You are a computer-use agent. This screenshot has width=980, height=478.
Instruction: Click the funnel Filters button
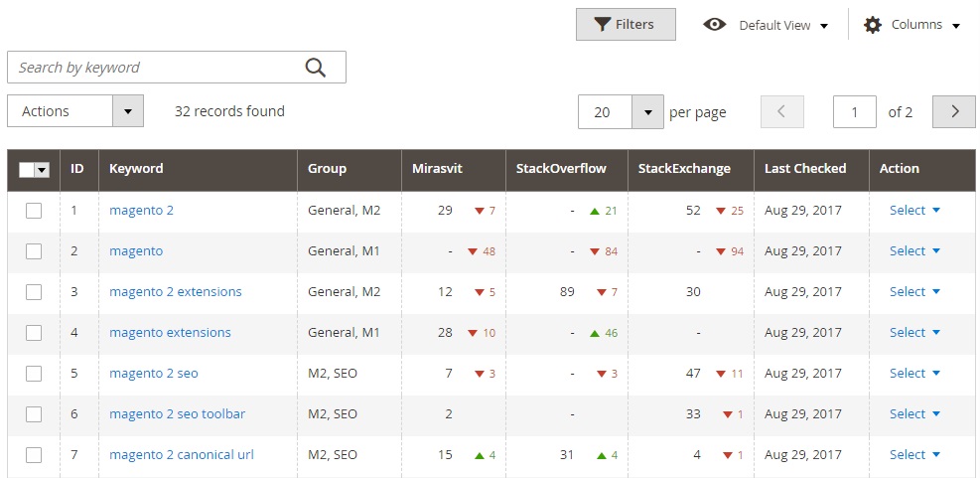pos(626,25)
